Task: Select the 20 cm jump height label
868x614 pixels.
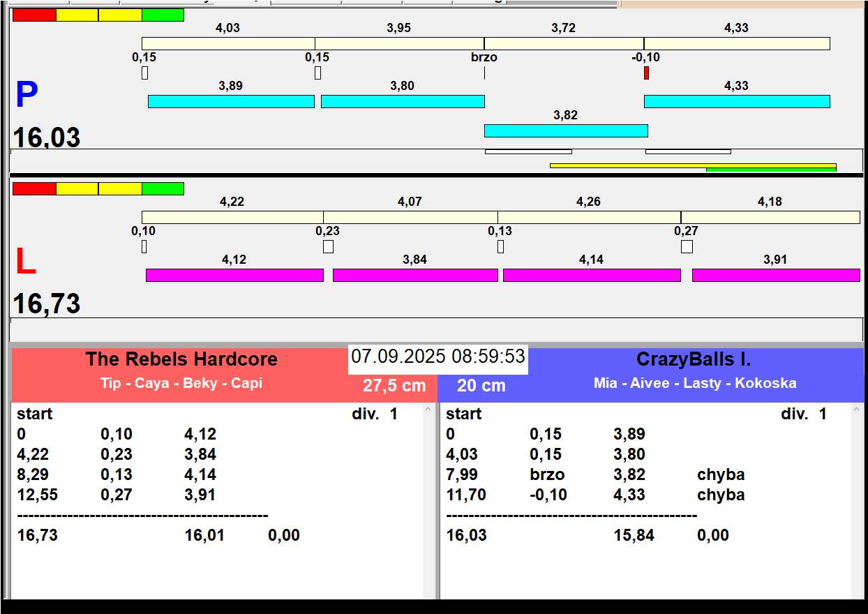Action: (481, 386)
